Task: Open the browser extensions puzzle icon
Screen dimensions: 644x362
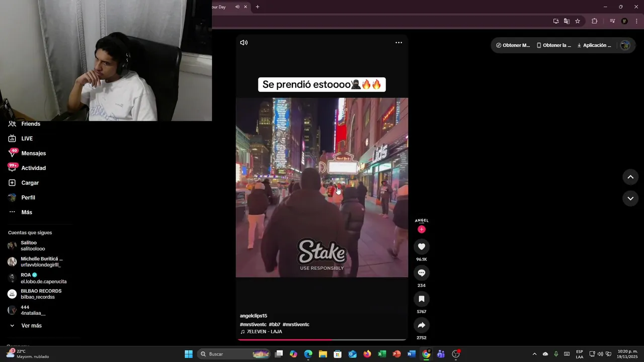Action: [594, 21]
